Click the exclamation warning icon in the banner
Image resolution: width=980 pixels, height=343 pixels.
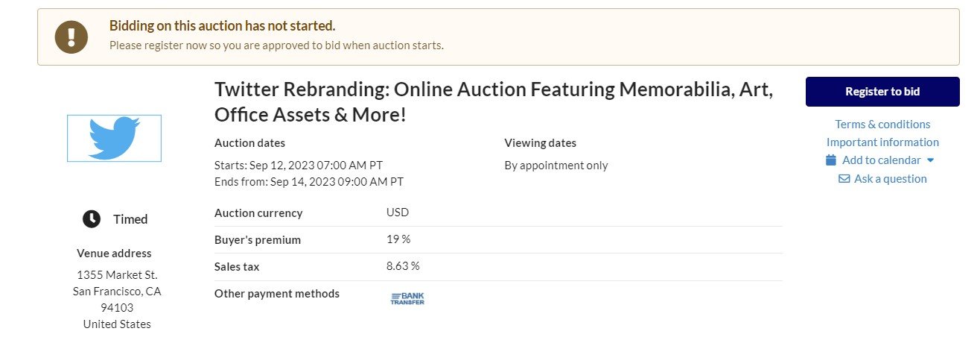pyautogui.click(x=71, y=37)
